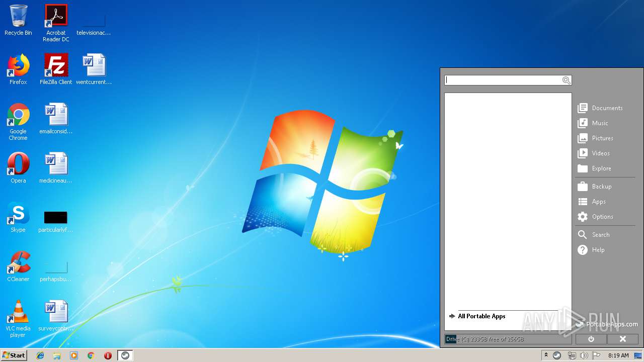Select Google Chrome desktop shortcut
The height and width of the screenshot is (362, 644).
[x=18, y=122]
